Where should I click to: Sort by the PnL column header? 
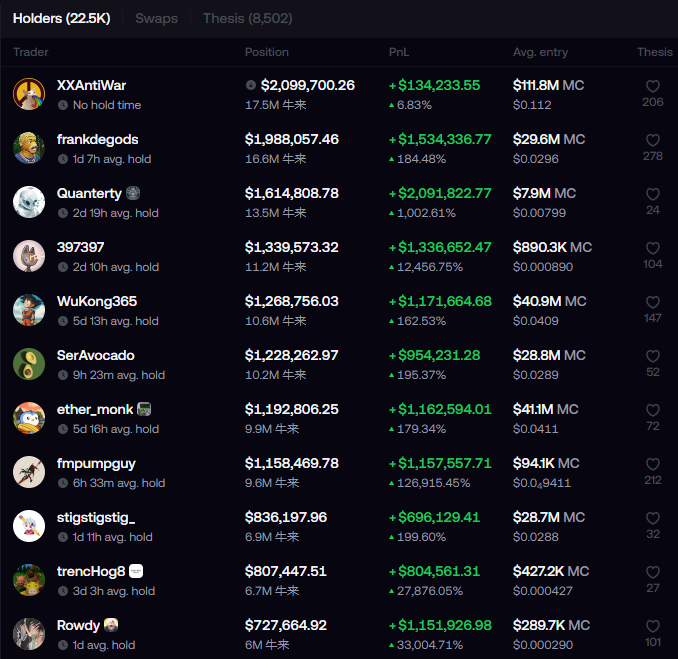(x=399, y=52)
